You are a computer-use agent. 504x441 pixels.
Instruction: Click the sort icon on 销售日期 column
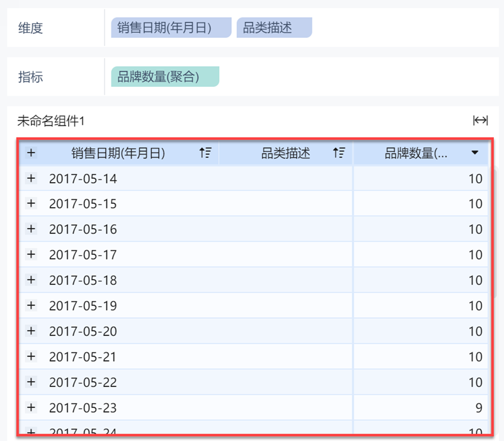(x=205, y=152)
